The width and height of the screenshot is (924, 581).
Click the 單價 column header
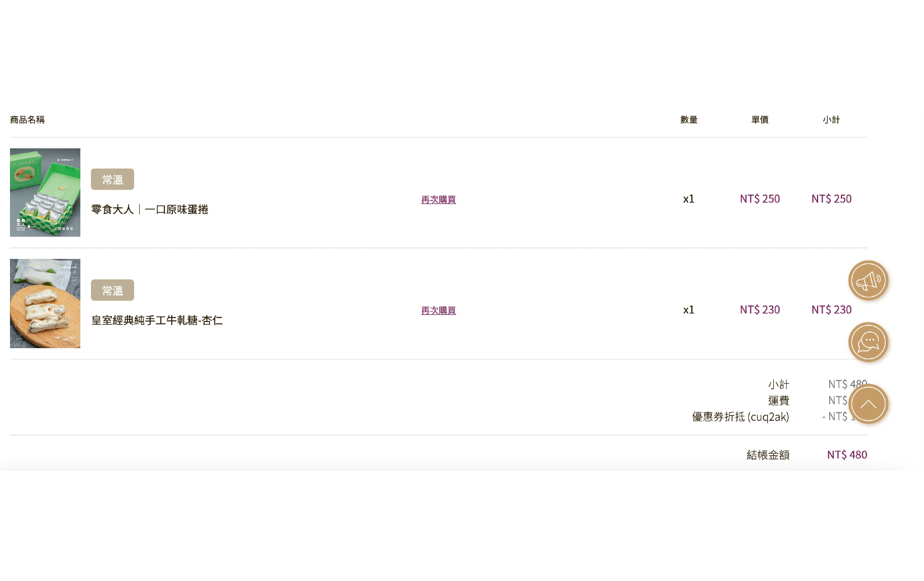(x=760, y=120)
